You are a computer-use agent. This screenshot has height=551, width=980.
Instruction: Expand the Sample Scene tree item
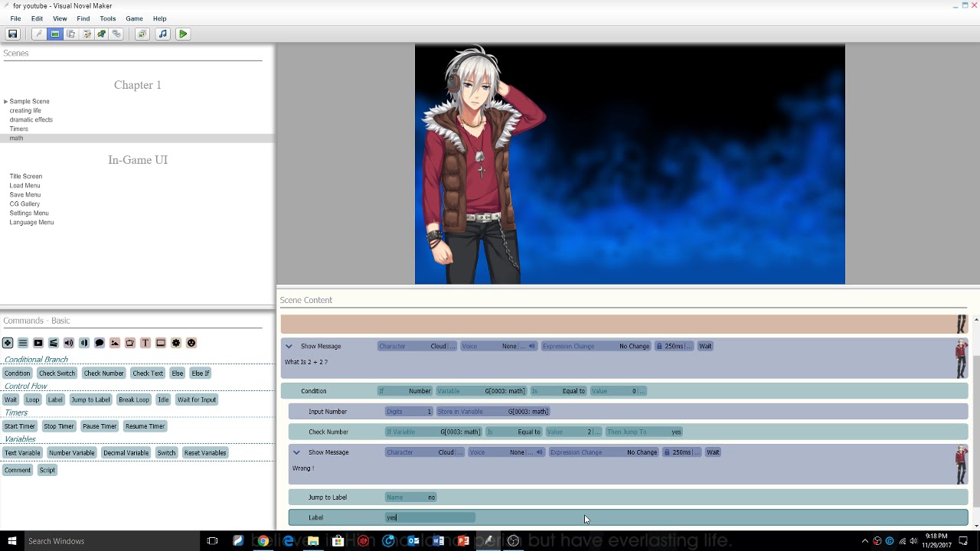click(5, 101)
